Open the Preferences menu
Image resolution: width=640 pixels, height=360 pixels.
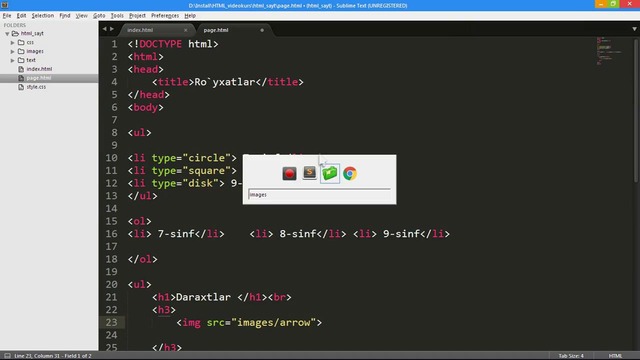[165, 16]
